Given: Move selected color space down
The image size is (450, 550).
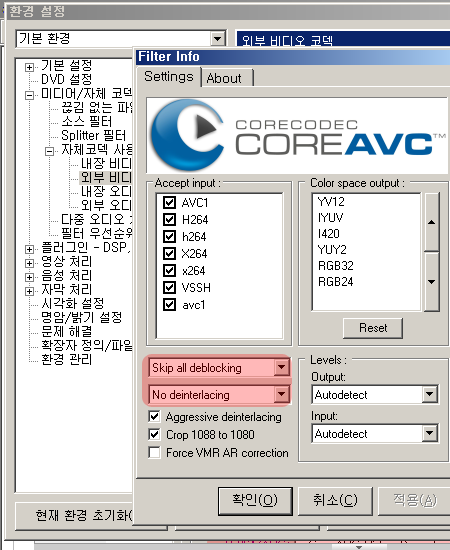Looking at the screenshot, I should (x=432, y=281).
